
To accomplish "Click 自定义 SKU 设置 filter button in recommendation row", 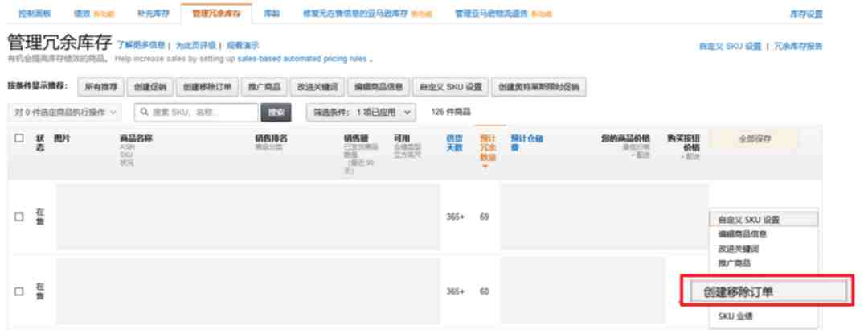I will (451, 86).
